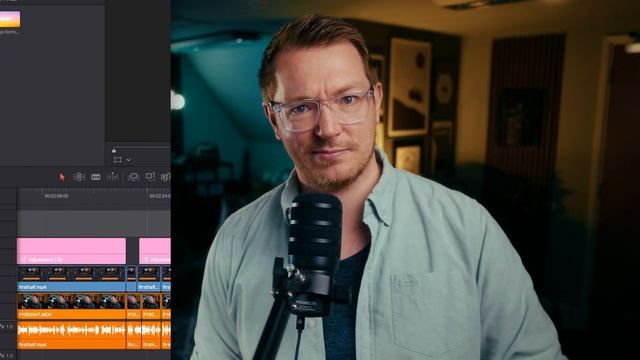This screenshot has width=640, height=360.
Task: Click the 00:02:24 timecode on the timeline ruler
Action: [160, 196]
